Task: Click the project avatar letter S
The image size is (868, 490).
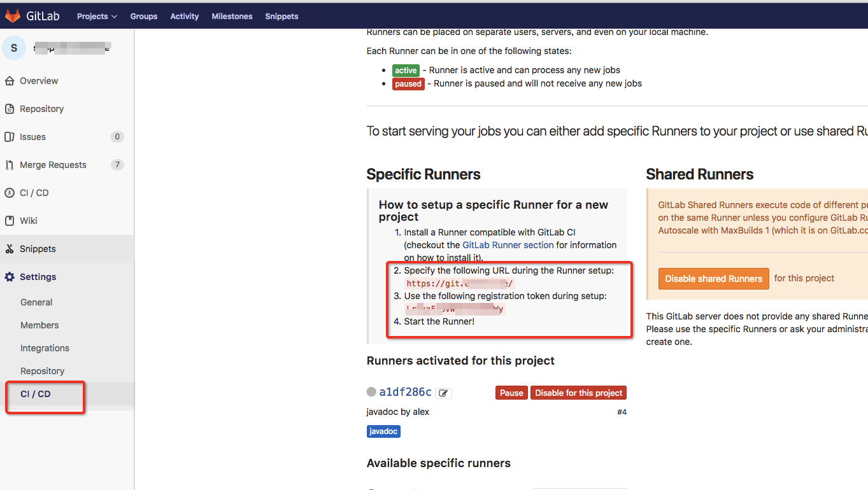Action: pos(14,48)
